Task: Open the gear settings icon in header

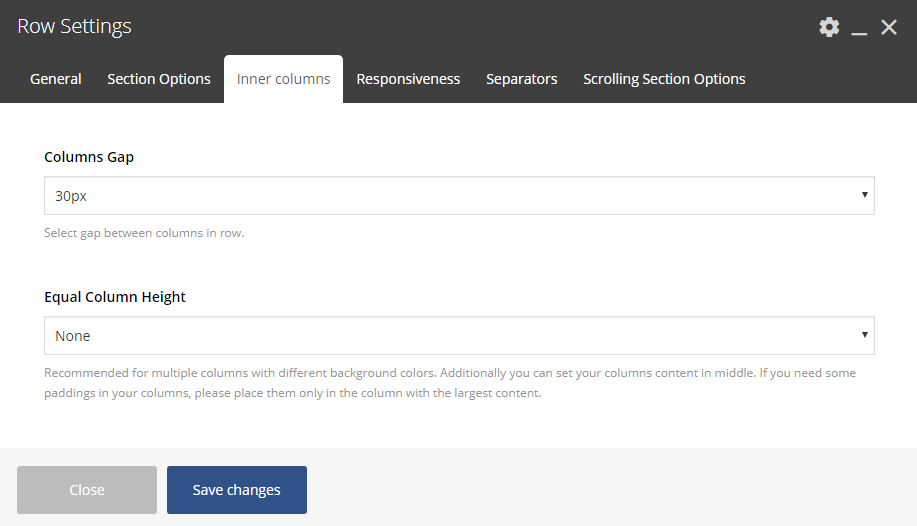Action: click(x=829, y=27)
